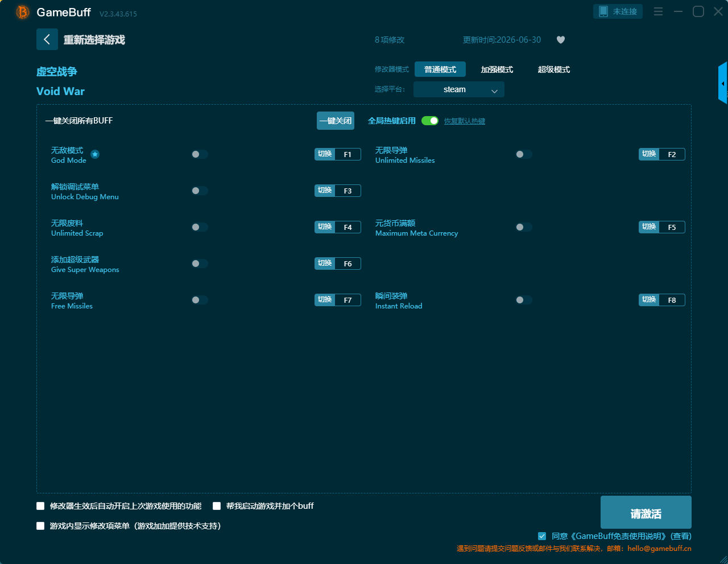Click the Void War game title

tap(60, 91)
